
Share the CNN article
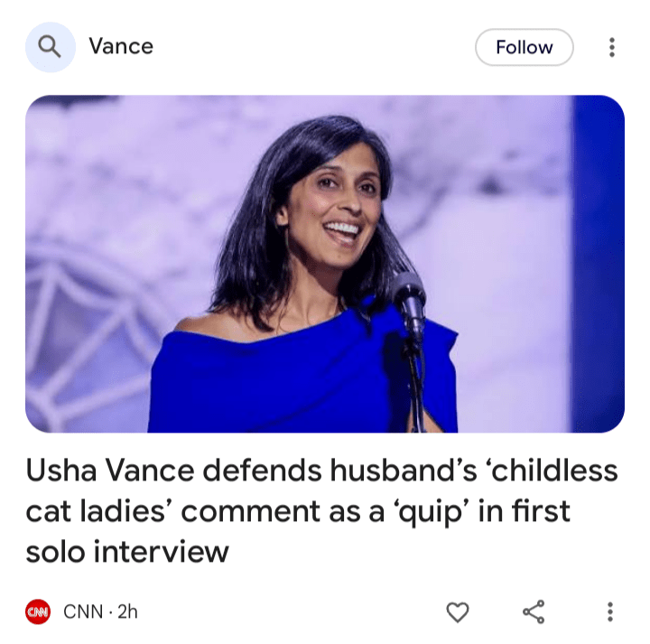534,611
